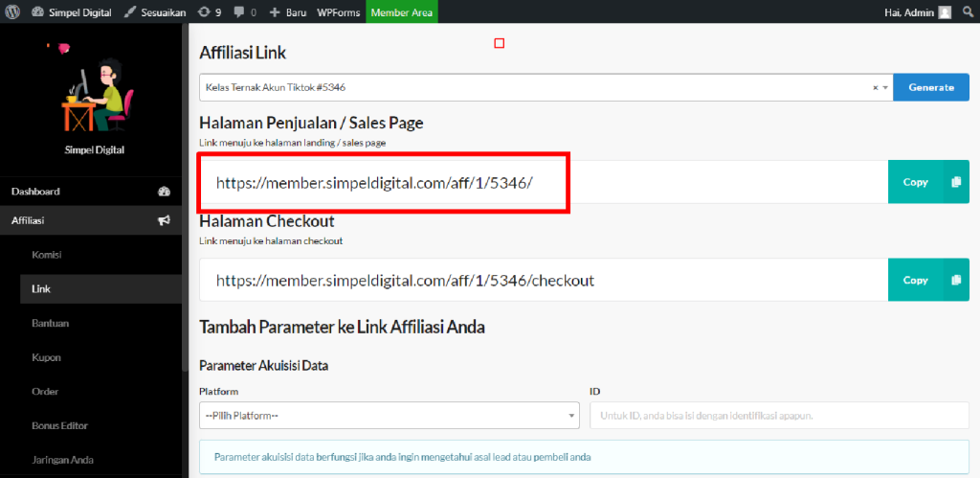This screenshot has height=478, width=980.
Task: Click the ID parameter input field
Action: pos(779,416)
